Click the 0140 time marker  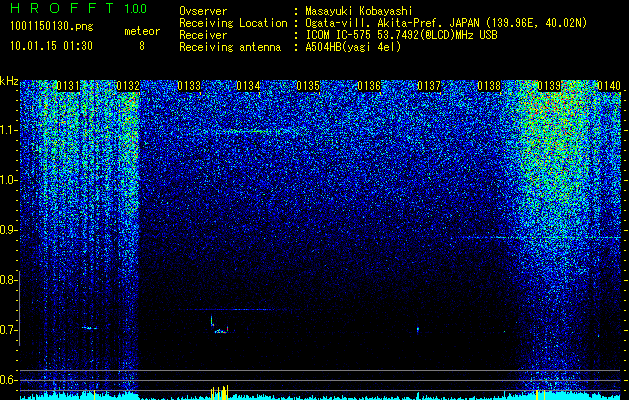tap(609, 86)
